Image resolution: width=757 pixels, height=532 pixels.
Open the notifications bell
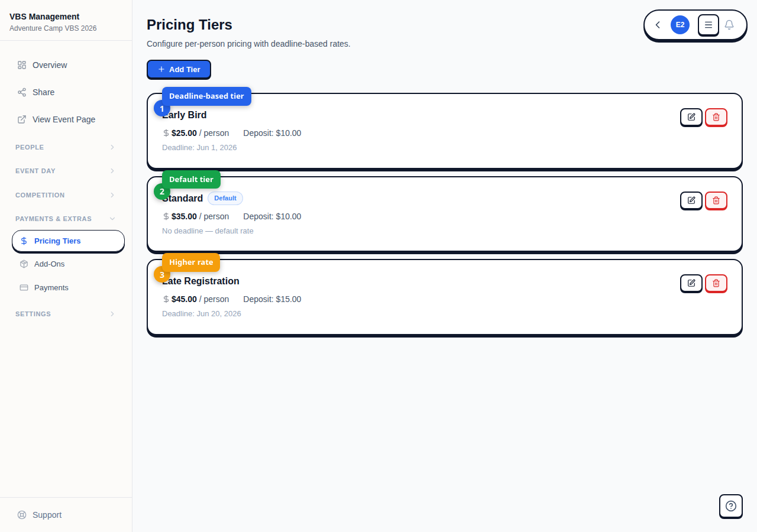tap(729, 25)
